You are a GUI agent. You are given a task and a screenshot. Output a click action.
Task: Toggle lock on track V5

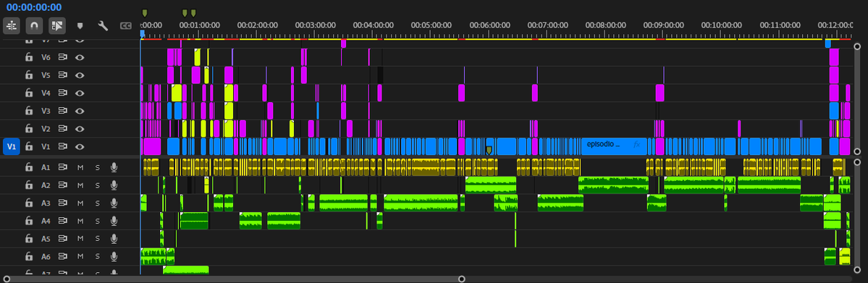(28, 75)
